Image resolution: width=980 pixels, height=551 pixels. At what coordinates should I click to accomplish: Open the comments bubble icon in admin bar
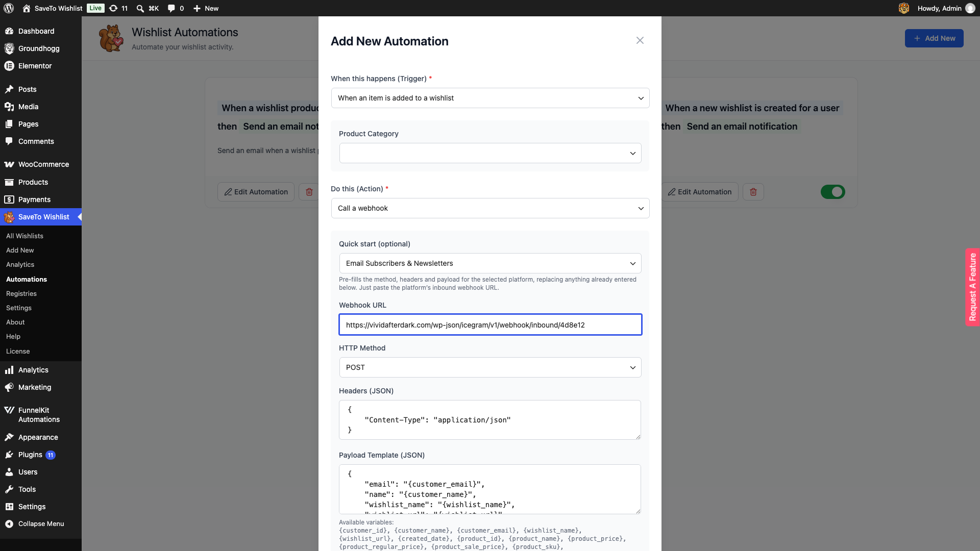click(x=171, y=8)
